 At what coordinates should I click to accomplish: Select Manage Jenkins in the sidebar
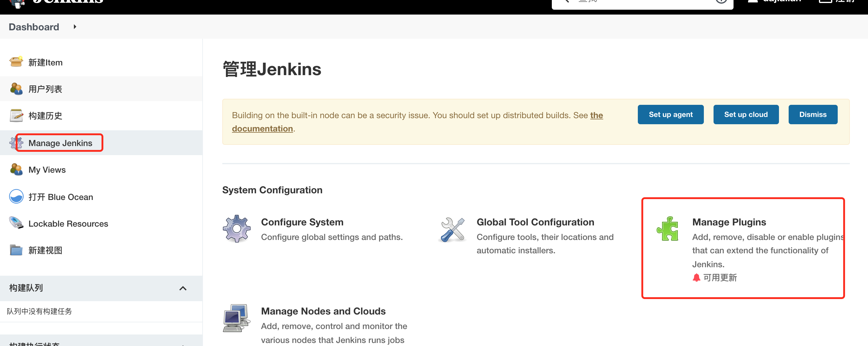tap(60, 143)
